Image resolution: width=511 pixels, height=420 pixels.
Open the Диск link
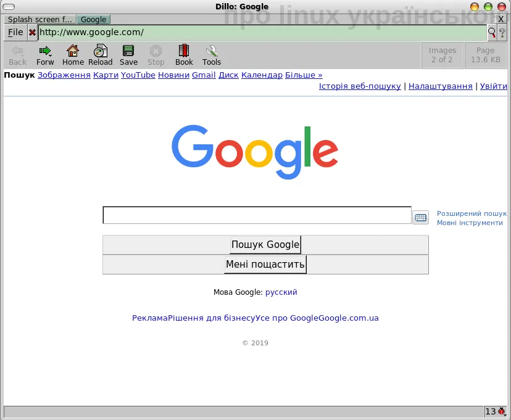tap(228, 75)
